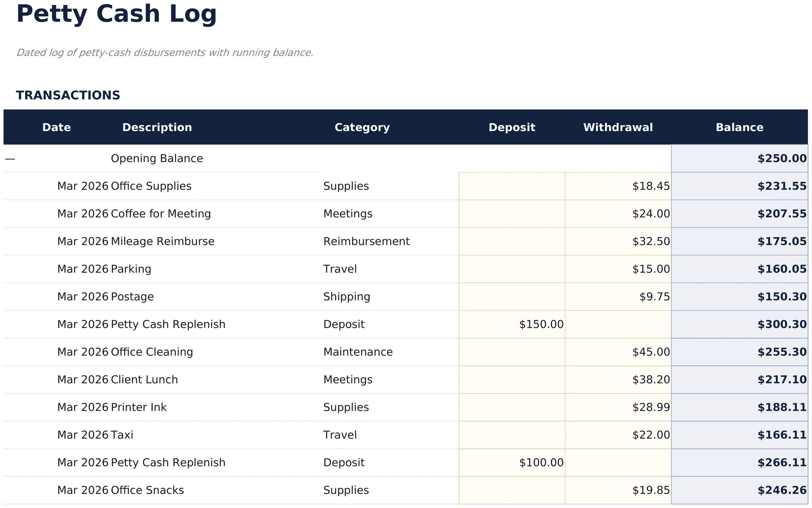Click the $266.11 balance cell
The image size is (812, 508).
click(740, 462)
